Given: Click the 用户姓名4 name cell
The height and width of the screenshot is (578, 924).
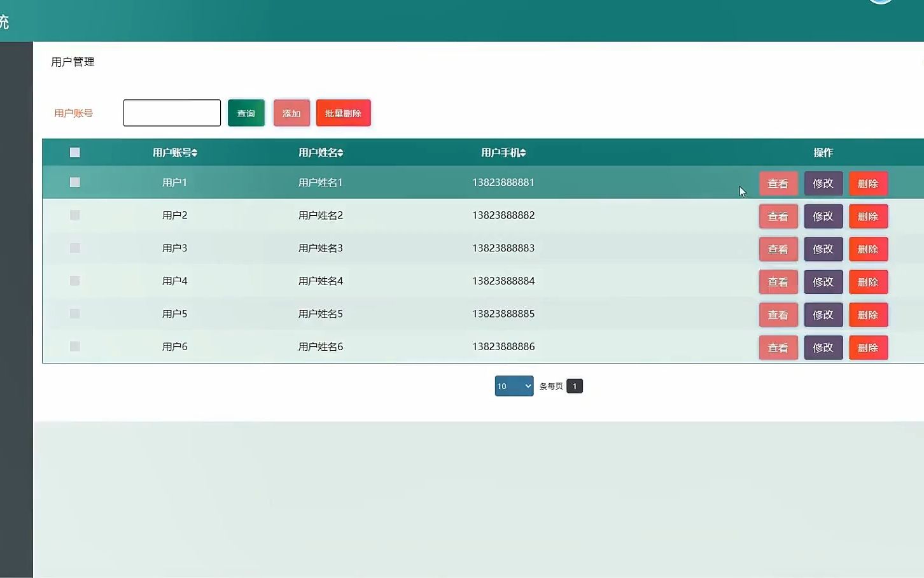Looking at the screenshot, I should (321, 281).
